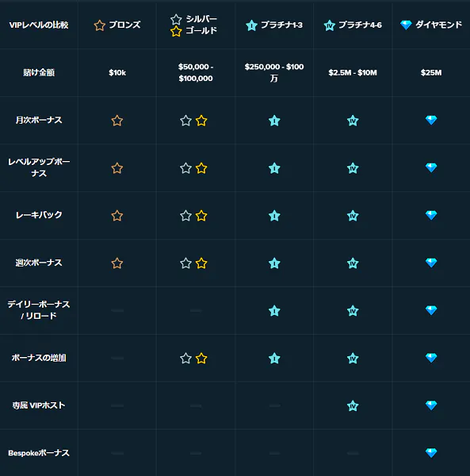
Task: Click the gold star in the 月次ボーナス row
Action: (201, 121)
